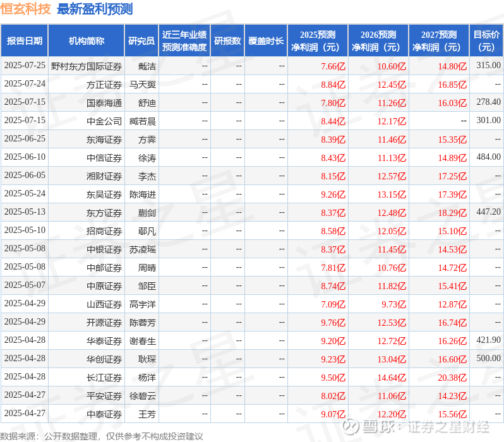Click the 报告日期 column header
Image resolution: width=504 pixels, height=442 pixels.
tap(25, 40)
